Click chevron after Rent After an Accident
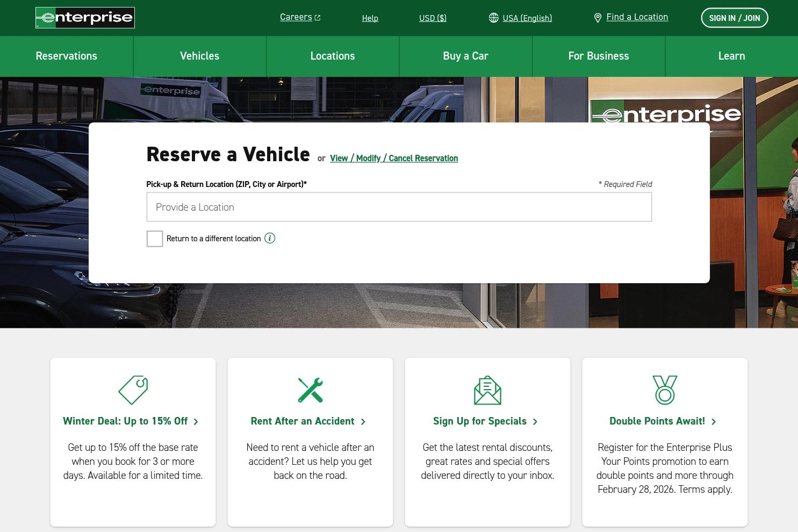798x532 pixels. 363,422
